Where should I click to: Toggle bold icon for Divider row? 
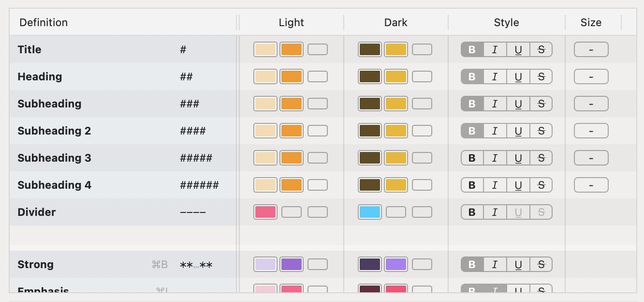tap(472, 212)
